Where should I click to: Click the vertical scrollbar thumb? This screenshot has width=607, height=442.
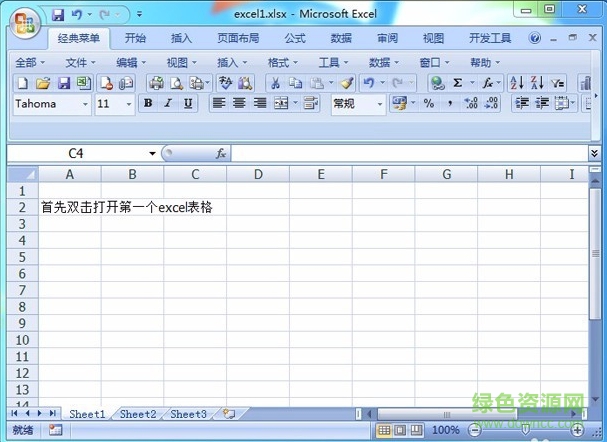pos(595,254)
